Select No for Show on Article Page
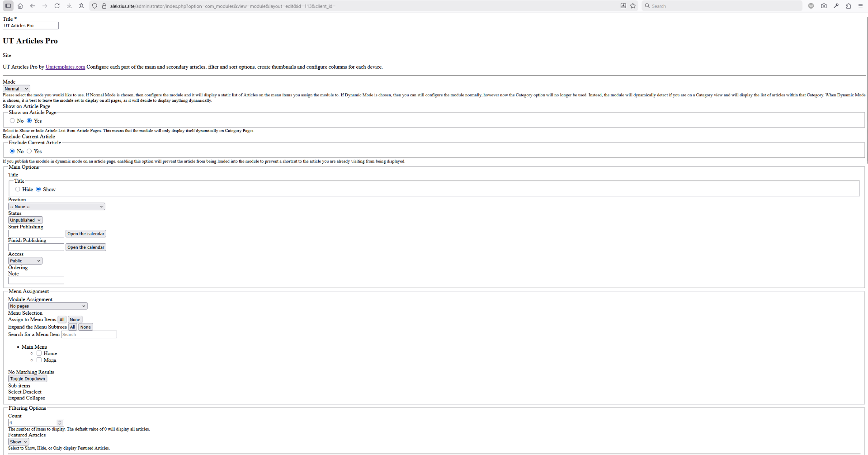Image resolution: width=868 pixels, height=455 pixels. tap(12, 121)
